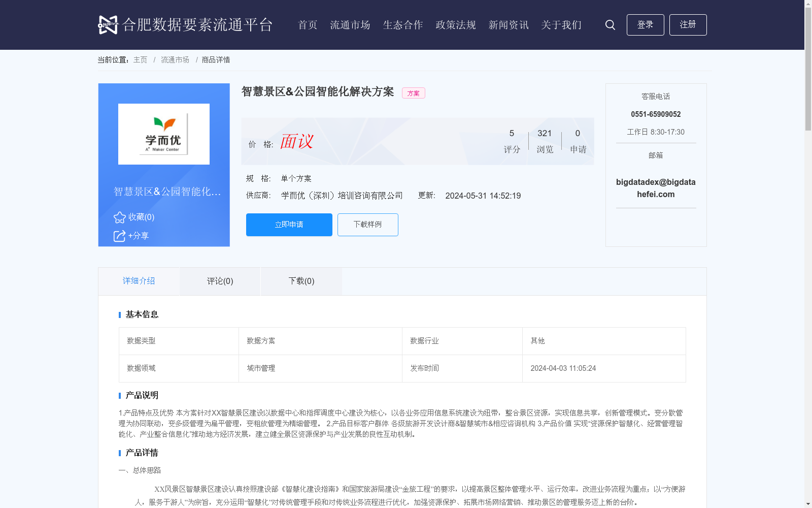Click the vertical scrollbar thumb
The image size is (812, 508).
tap(808, 70)
